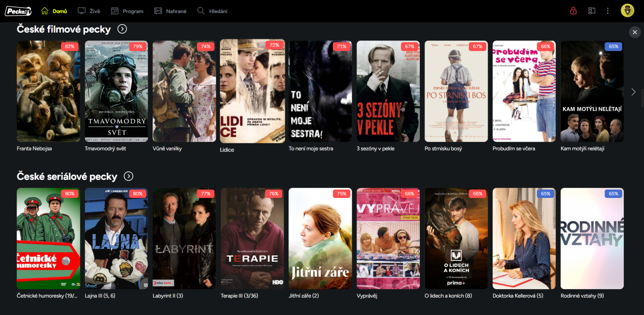
Task: Click the 71% badge on To není moje sestra
Action: (x=342, y=46)
